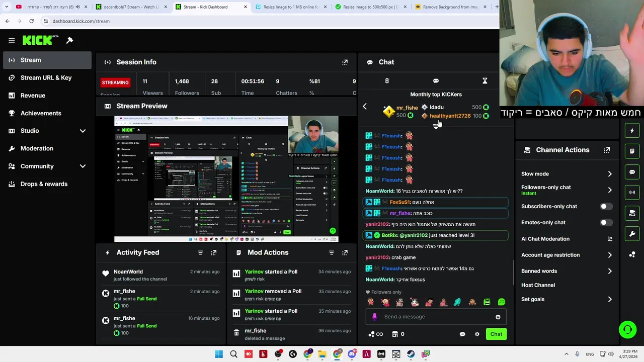Click the Stream Preview thumbnail
Screen dimensions: 644x362
[x=226, y=179]
